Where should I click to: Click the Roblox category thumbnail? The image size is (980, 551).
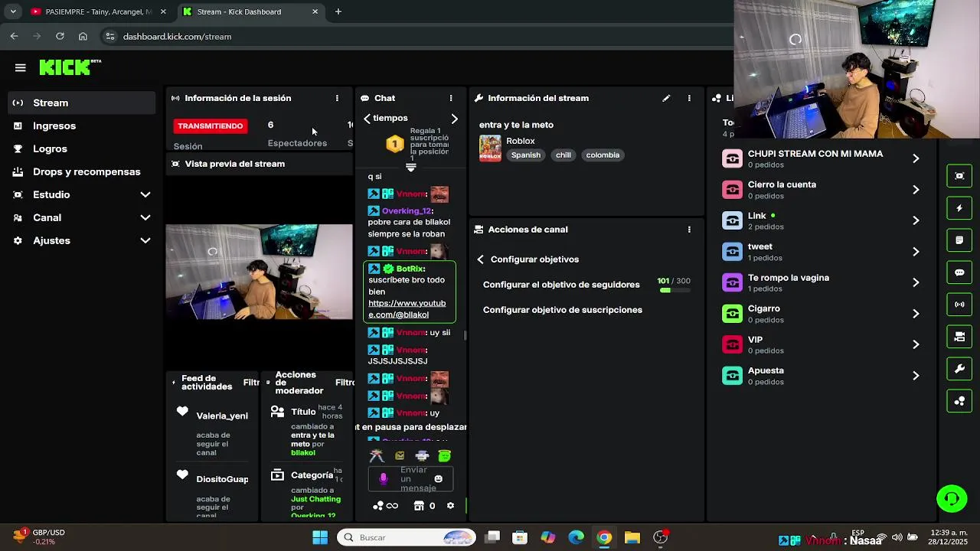point(490,148)
